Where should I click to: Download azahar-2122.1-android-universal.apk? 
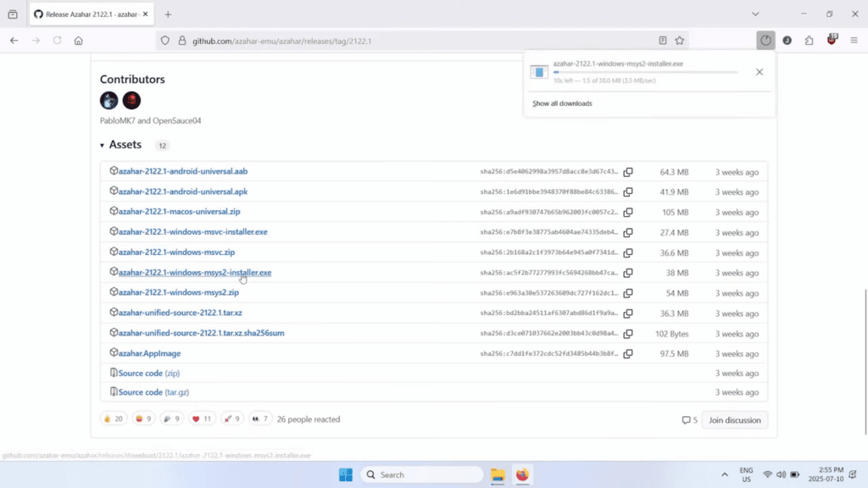tap(183, 191)
